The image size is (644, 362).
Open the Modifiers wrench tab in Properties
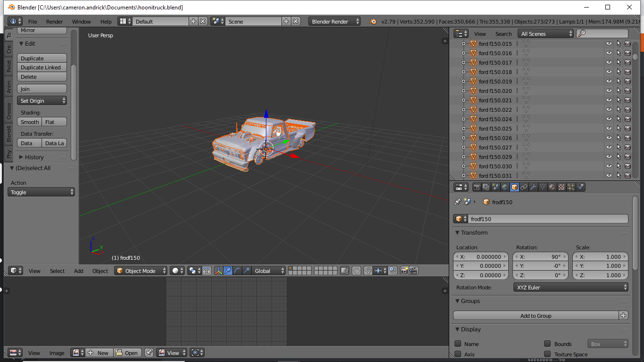click(x=533, y=187)
